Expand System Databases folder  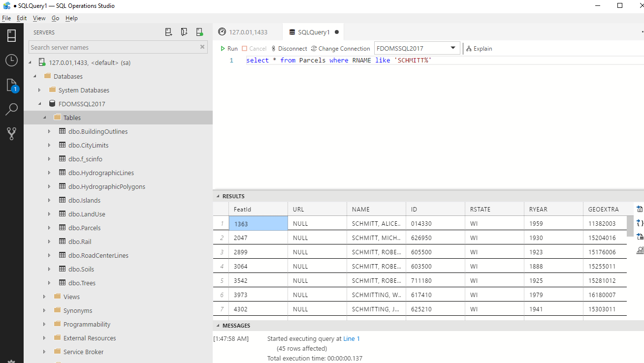tap(39, 90)
